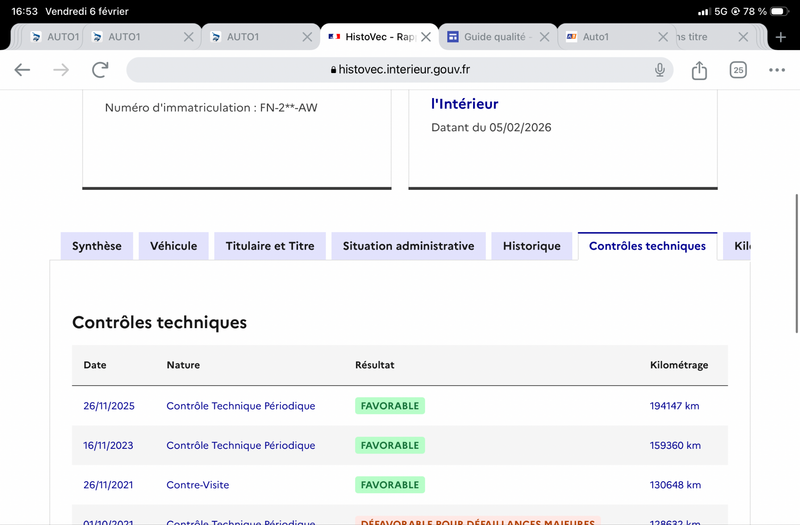Open the tab switcher showing 25 tabs
Screen dimensions: 800x525
point(738,70)
